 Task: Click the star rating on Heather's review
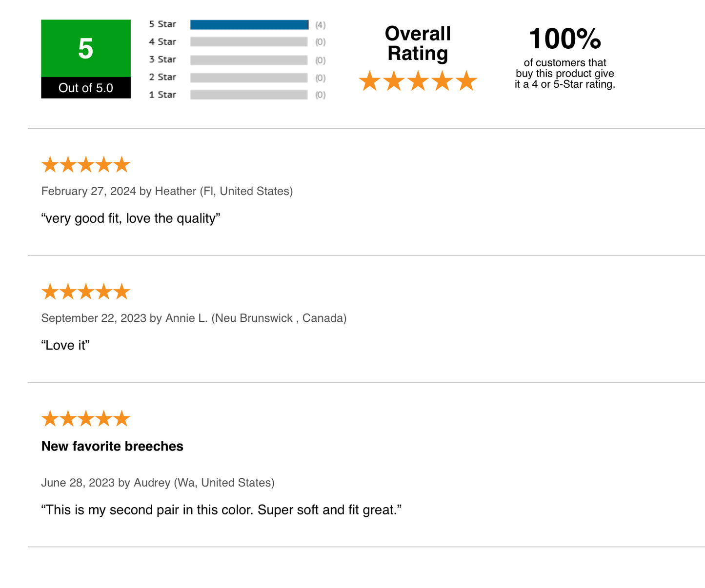(86, 165)
